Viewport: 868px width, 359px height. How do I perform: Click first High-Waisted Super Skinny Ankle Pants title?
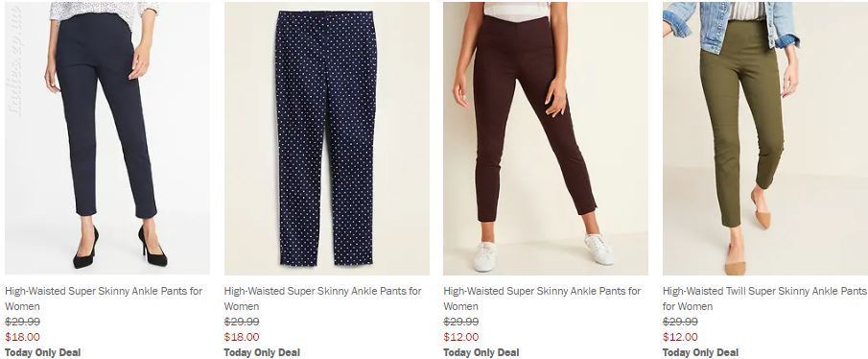pyautogui.click(x=104, y=299)
